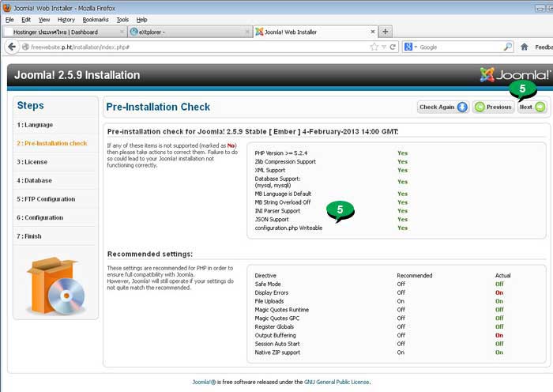Click the search magnifier icon
This screenshot has height=392, width=553.
508,47
